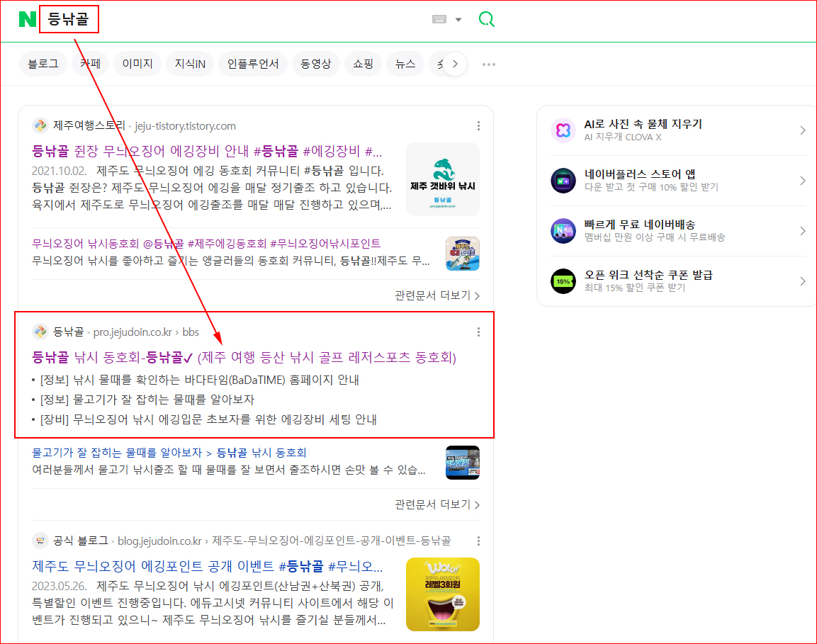Open the more menu for 제주여행스토리 result
The image size is (817, 644).
[478, 126]
